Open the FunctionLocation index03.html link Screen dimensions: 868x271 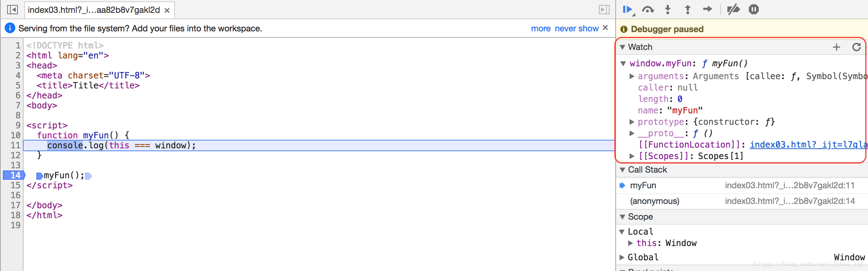[x=808, y=144]
